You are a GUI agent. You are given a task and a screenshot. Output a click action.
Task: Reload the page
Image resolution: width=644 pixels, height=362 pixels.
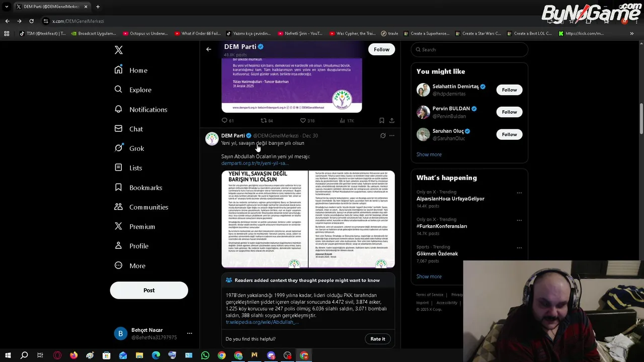31,21
